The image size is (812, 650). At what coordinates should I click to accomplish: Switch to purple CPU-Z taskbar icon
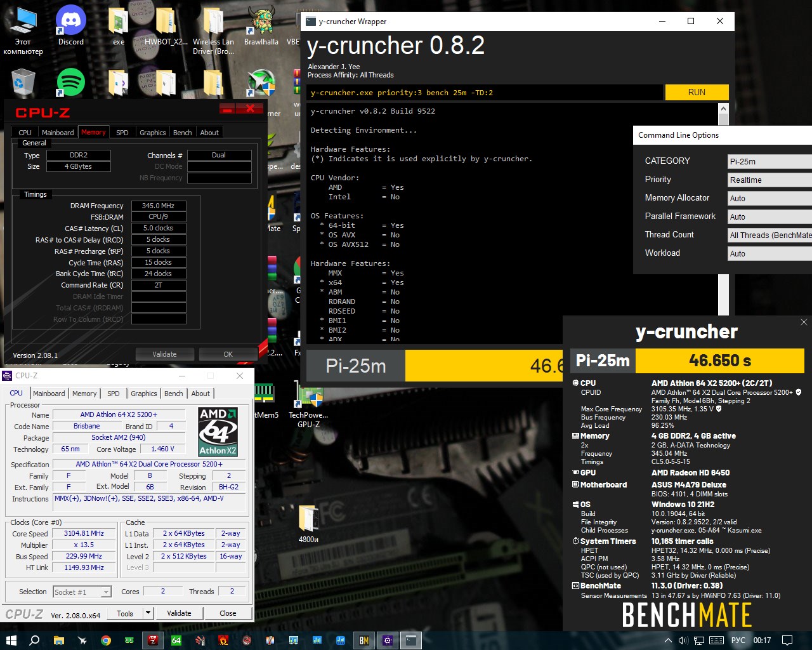(x=388, y=640)
